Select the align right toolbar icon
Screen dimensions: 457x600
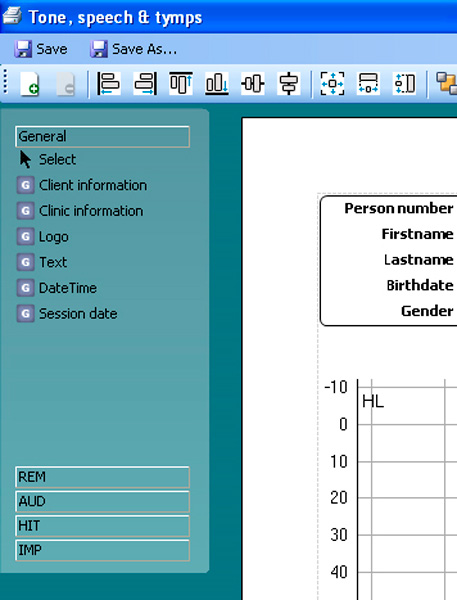[x=145, y=83]
